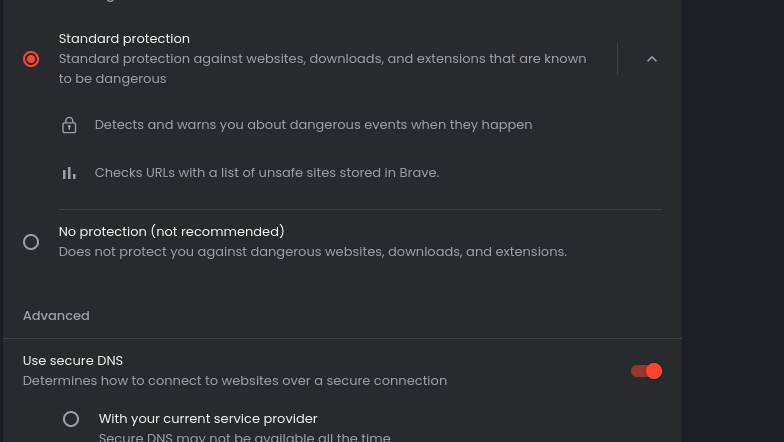Image resolution: width=784 pixels, height=442 pixels.
Task: Click the Use secure DNS label
Action: (73, 360)
